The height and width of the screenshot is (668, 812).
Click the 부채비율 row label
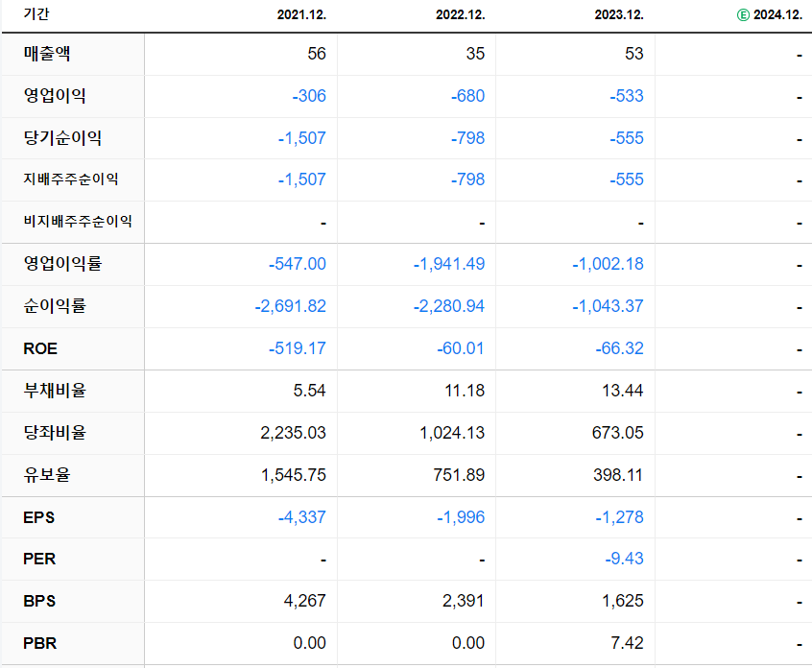[55, 391]
